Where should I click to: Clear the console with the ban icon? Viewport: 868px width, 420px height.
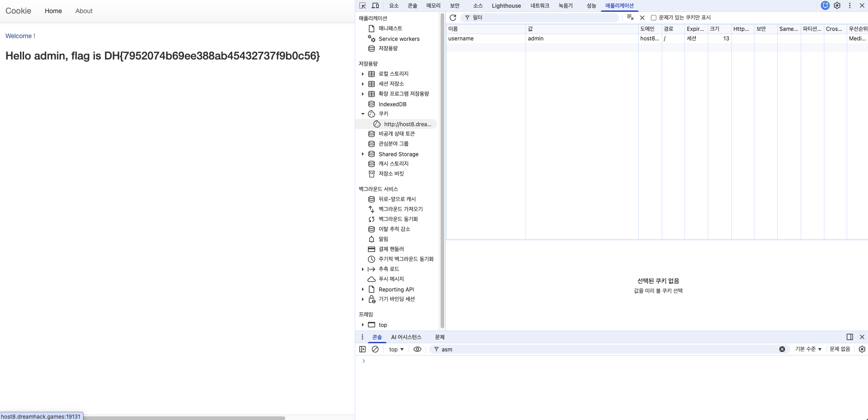click(x=375, y=349)
